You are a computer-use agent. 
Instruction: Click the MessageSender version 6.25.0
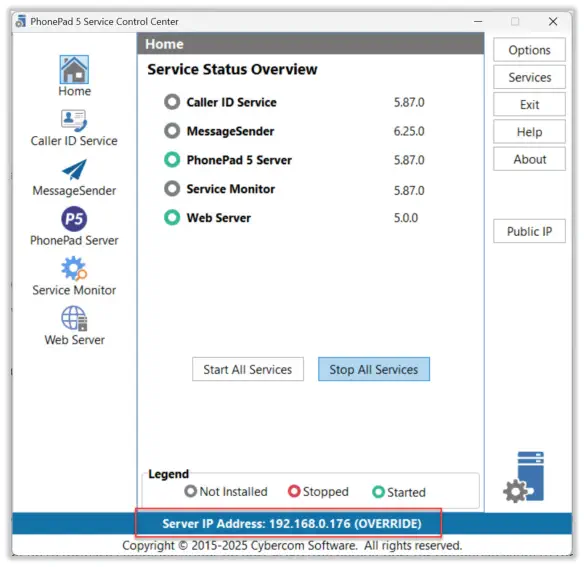[x=409, y=131]
